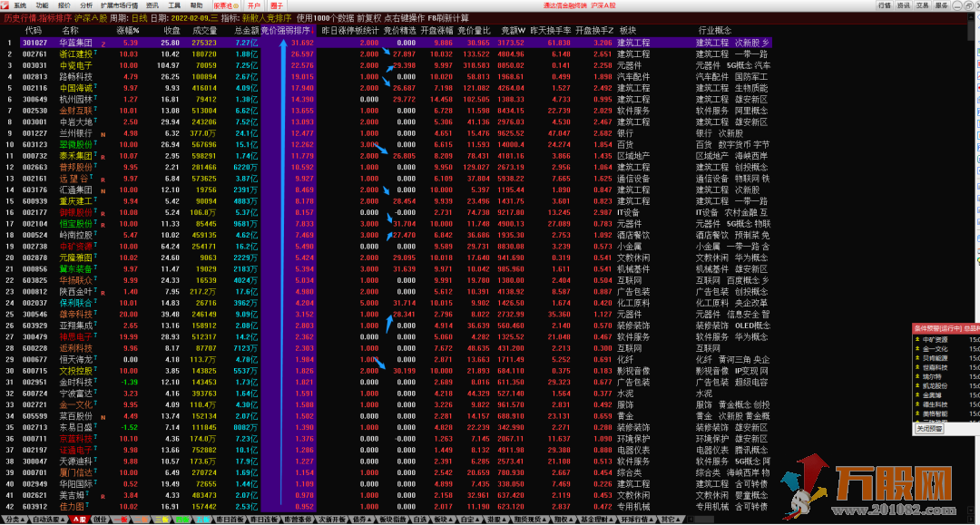This screenshot has width=980, height=525.
Task: Switch to the 板块指数 bottom tab
Action: pyautogui.click(x=393, y=519)
